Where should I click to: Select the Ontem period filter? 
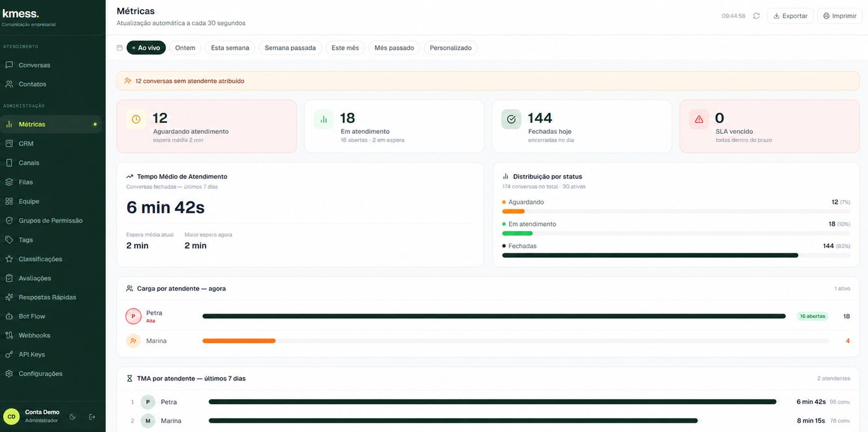185,48
